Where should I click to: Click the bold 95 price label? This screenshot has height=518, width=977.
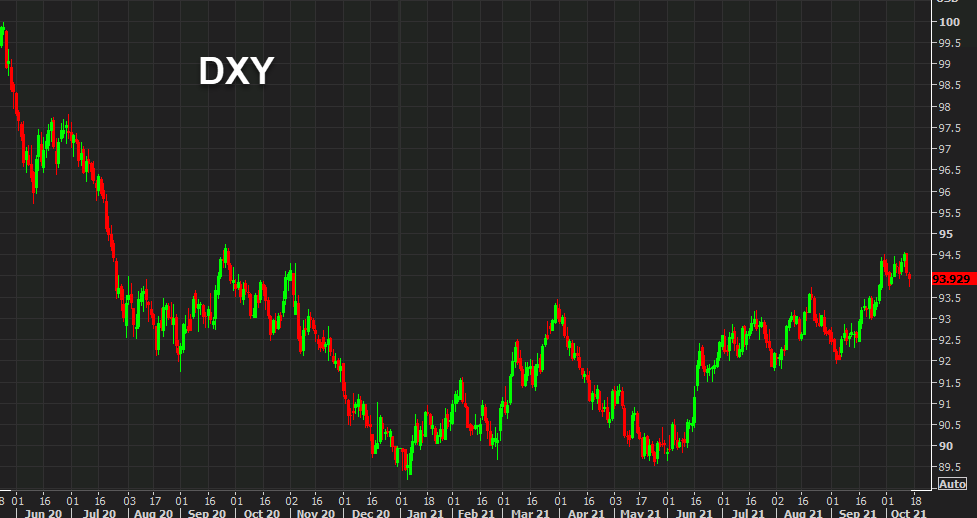point(946,234)
